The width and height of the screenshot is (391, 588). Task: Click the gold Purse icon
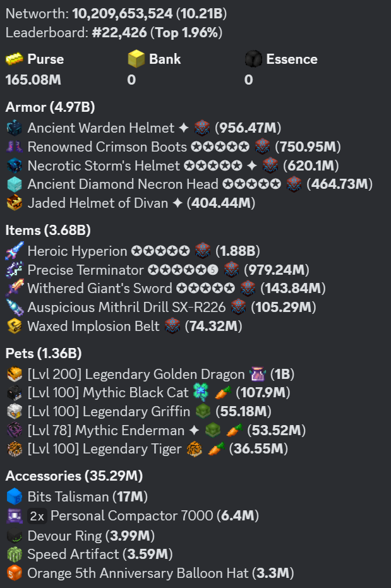(x=14, y=59)
